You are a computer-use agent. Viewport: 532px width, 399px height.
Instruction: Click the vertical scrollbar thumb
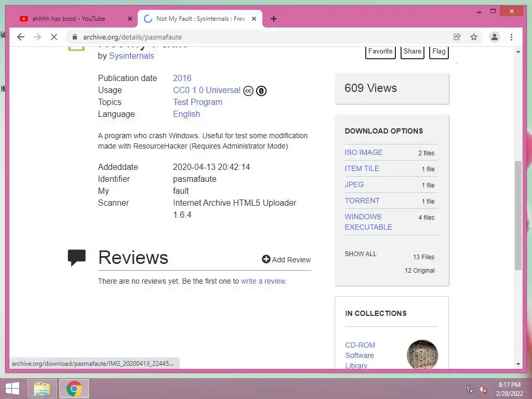[518, 216]
